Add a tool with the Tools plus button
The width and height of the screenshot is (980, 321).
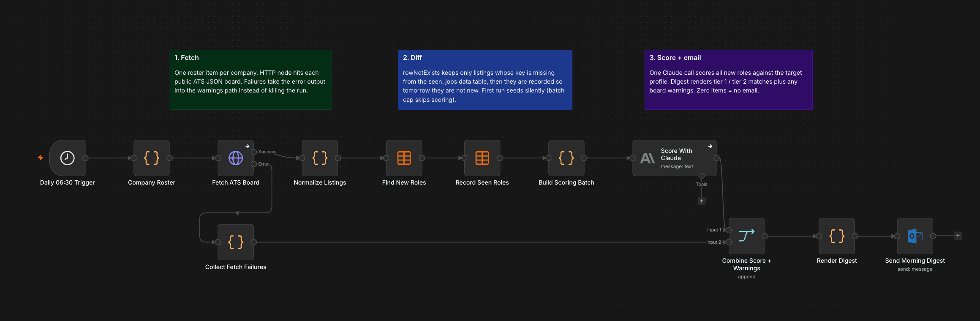point(702,201)
